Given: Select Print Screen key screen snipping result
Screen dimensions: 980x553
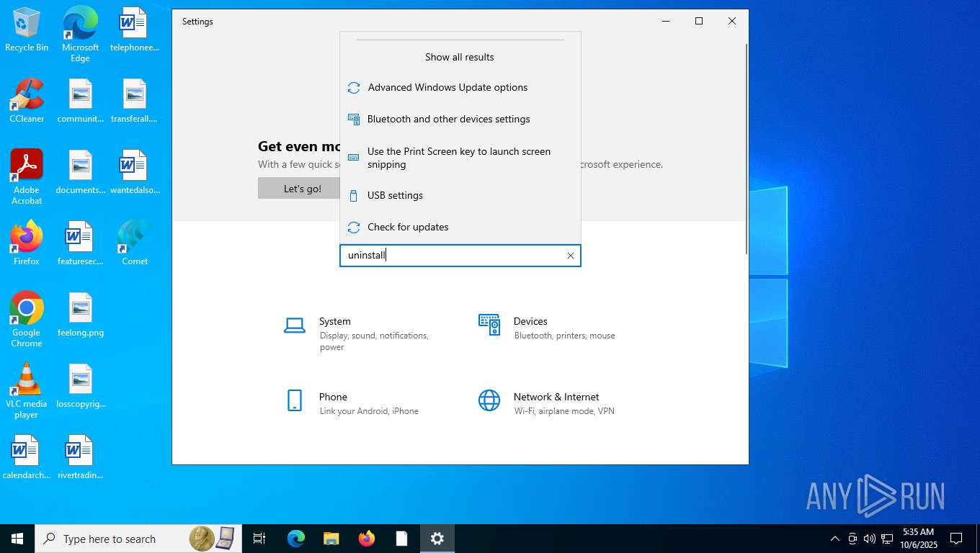Looking at the screenshot, I should pyautogui.click(x=460, y=158).
